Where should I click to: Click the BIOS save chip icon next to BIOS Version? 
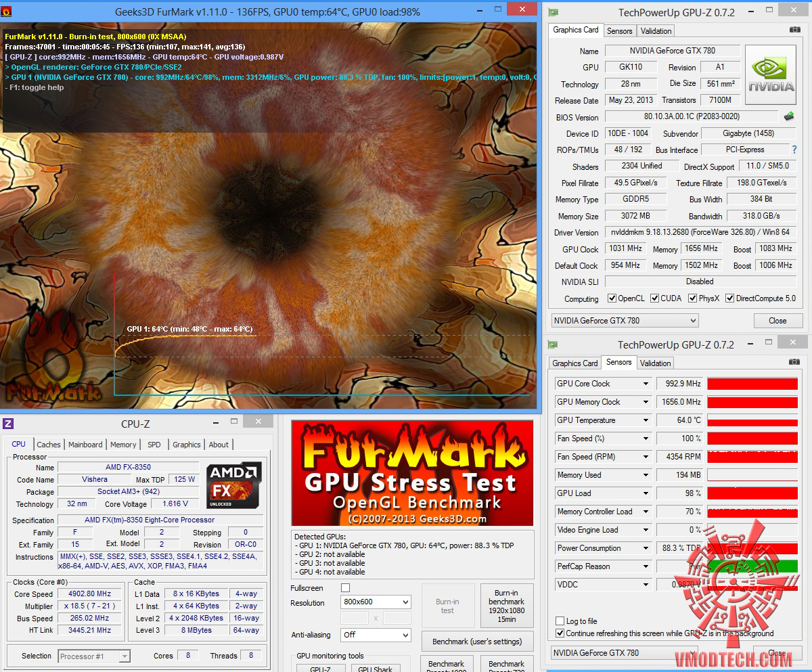pos(789,116)
